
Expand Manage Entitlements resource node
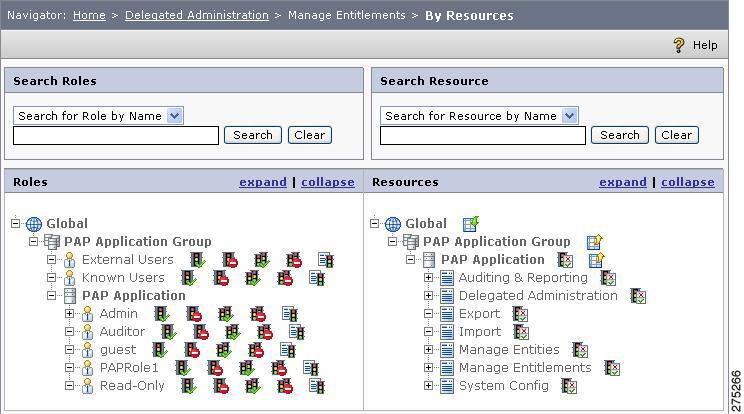coord(429,368)
